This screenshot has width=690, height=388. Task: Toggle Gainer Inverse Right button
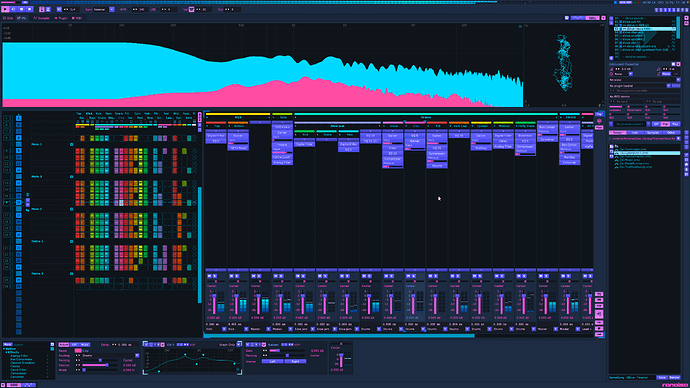295,361
